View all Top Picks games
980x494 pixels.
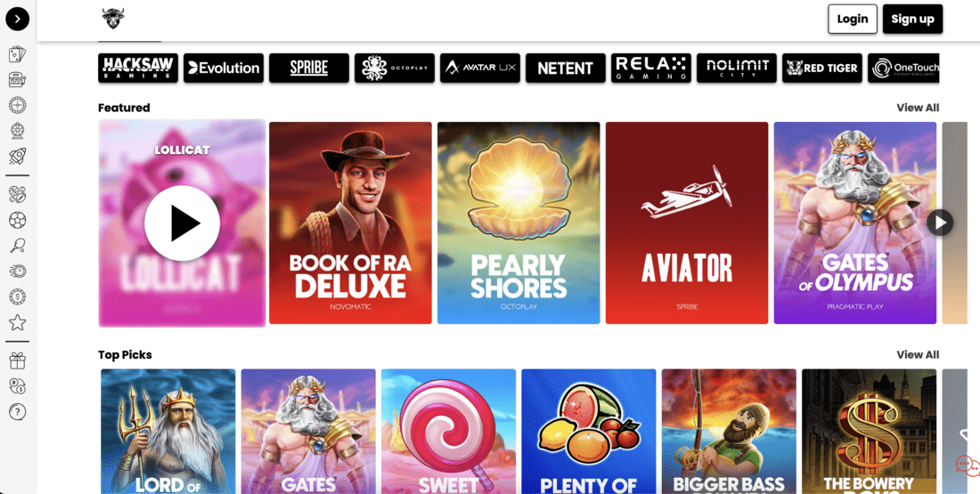[918, 355]
